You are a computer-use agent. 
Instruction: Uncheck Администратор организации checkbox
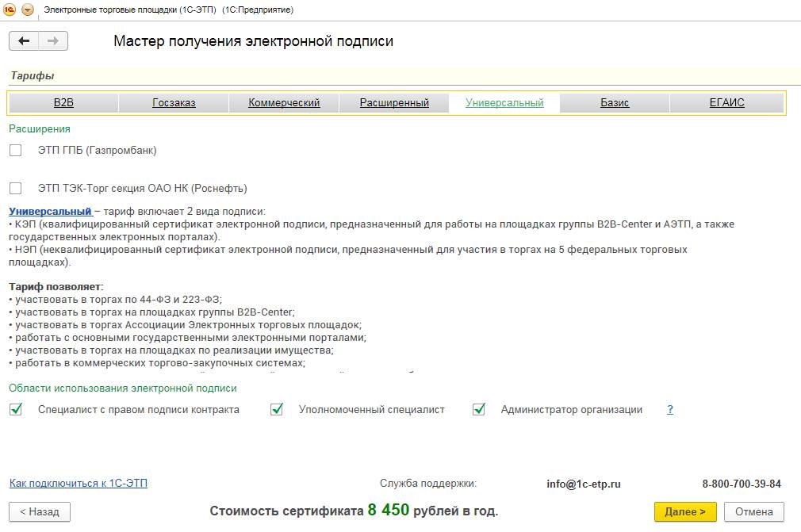click(x=479, y=409)
